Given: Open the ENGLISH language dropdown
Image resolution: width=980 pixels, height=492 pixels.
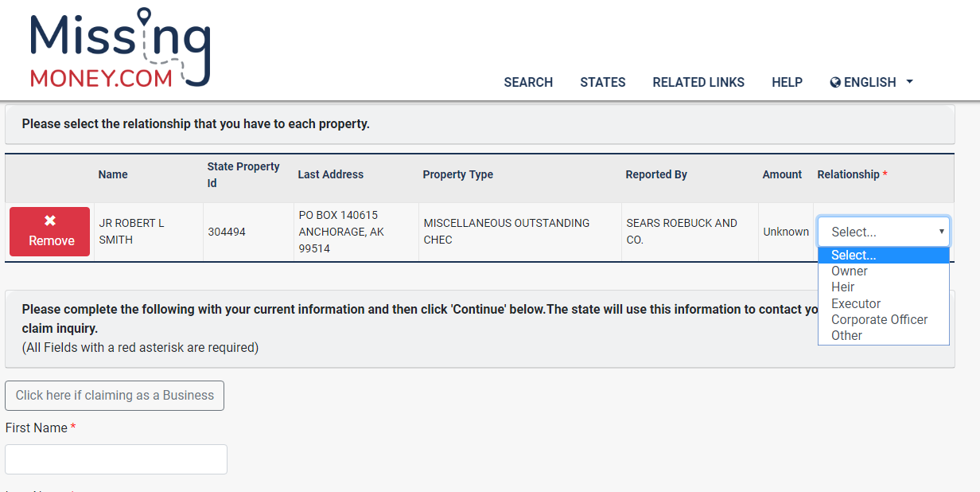Looking at the screenshot, I should 871,82.
